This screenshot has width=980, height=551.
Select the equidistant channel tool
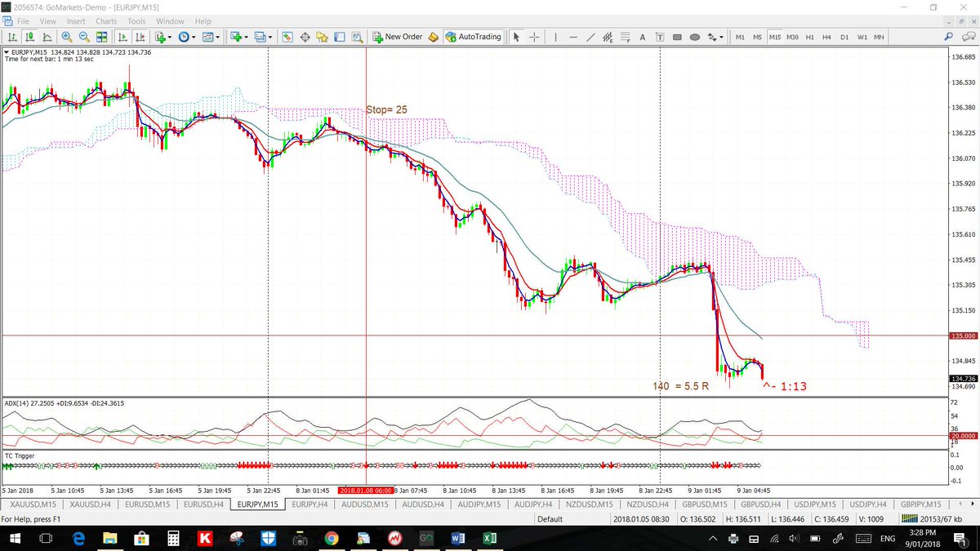(608, 37)
